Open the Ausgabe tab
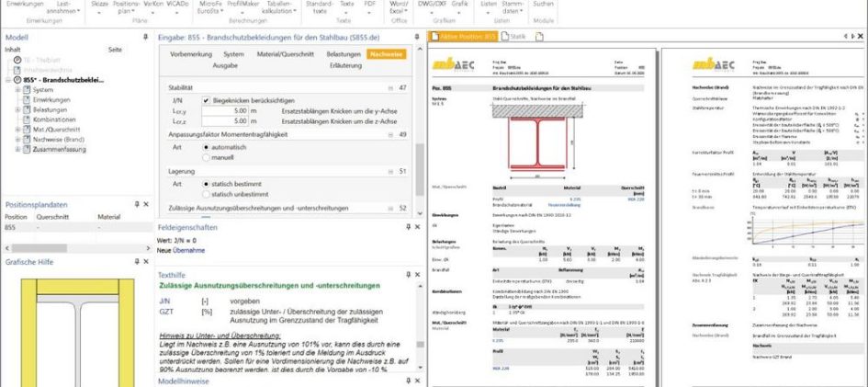The width and height of the screenshot is (868, 387). [225, 65]
